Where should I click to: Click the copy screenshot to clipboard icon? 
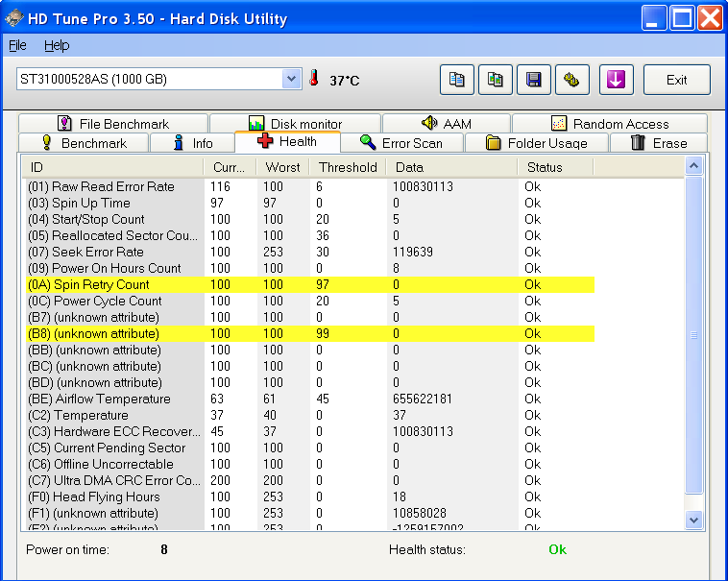click(x=496, y=81)
